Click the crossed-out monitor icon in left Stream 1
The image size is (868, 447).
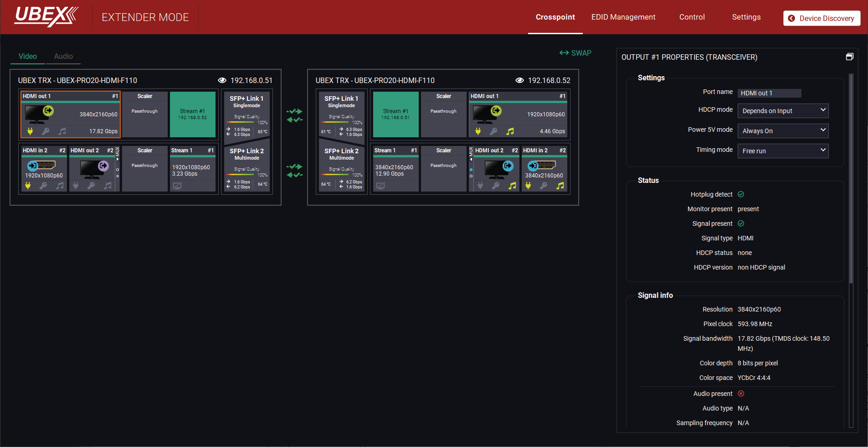[x=177, y=186]
